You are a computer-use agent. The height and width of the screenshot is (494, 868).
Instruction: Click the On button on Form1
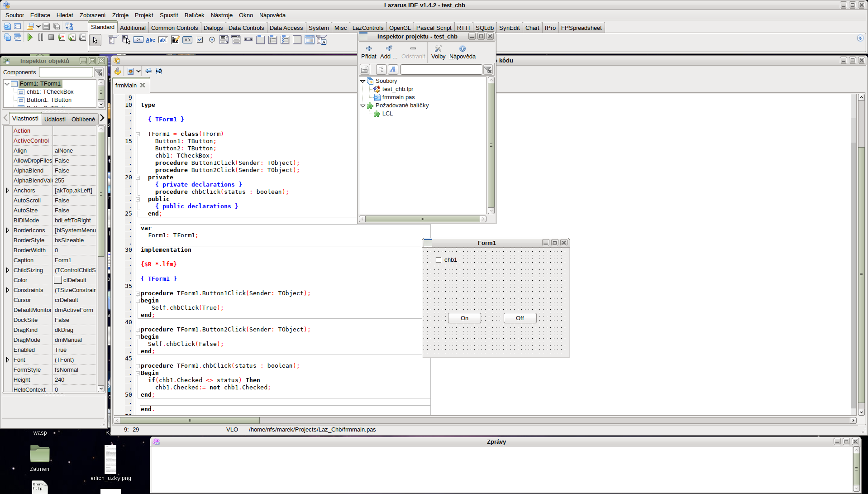[464, 318]
